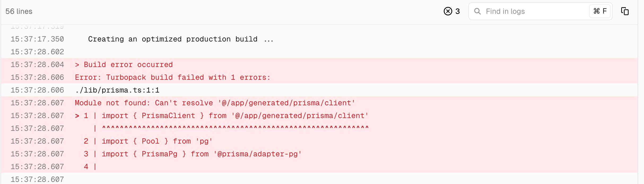Select the 'import { Pool } from pg' line

(148, 141)
